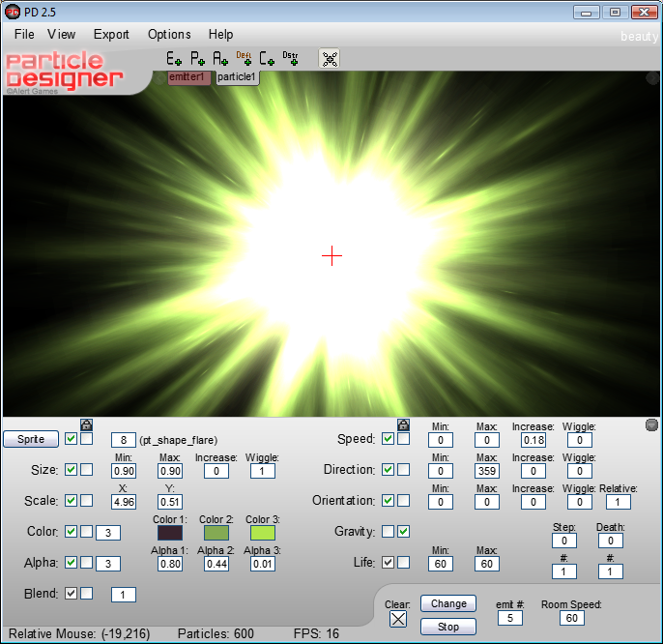Click the "(pt_shape_flare)" label
Viewport: 663px width, 644px height.
click(x=179, y=440)
